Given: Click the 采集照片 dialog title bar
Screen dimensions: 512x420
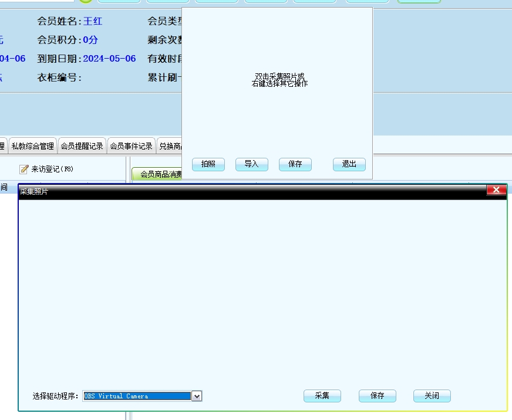Looking at the screenshot, I should [x=235, y=192].
